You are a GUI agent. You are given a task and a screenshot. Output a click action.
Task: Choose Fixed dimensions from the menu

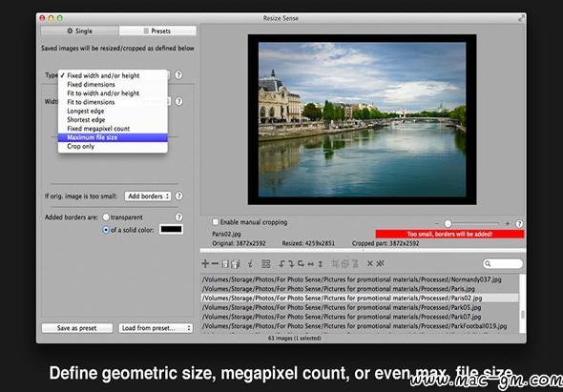click(x=113, y=84)
